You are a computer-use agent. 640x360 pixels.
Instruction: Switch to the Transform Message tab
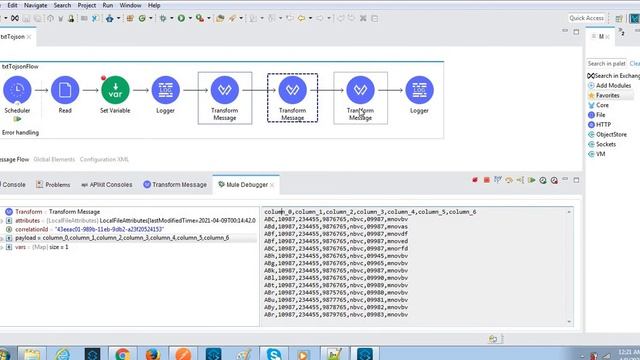pyautogui.click(x=175, y=185)
